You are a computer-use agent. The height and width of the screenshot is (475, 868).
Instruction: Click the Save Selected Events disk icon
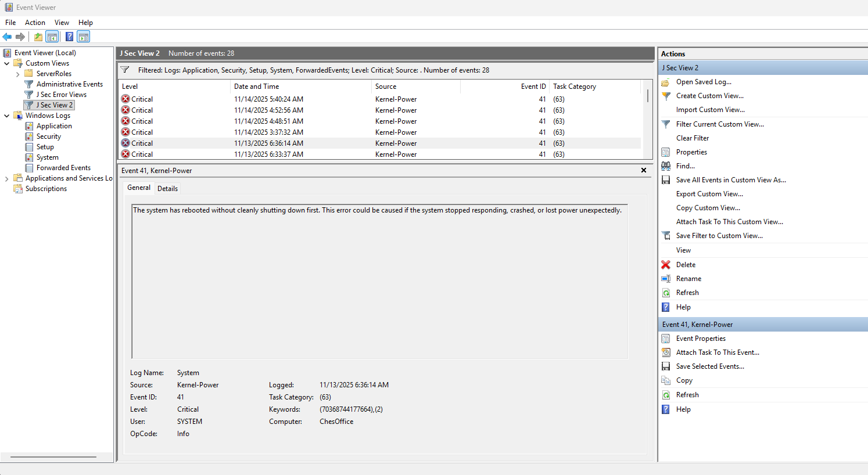(x=666, y=366)
